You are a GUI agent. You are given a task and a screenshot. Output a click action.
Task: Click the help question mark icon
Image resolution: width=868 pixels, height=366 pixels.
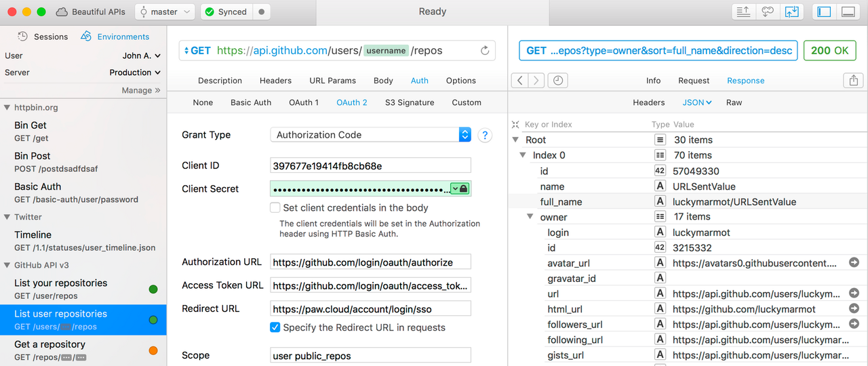(x=485, y=135)
